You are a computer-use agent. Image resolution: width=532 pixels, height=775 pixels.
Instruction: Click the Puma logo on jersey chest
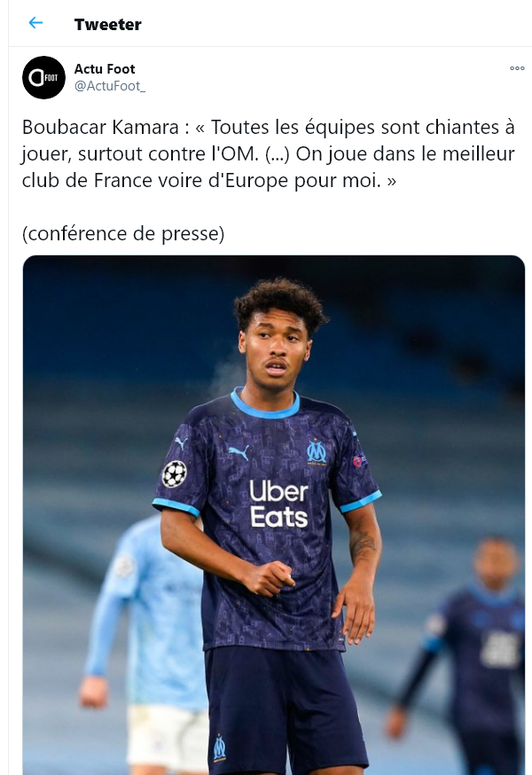point(239,452)
